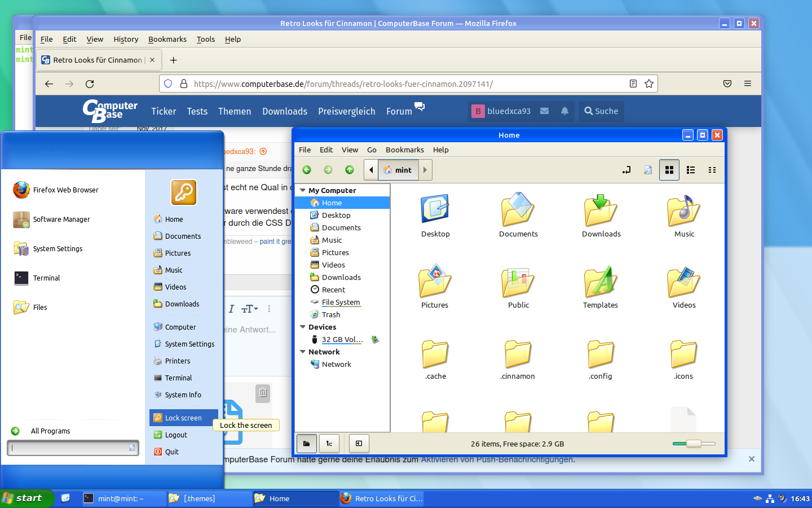Adjust the zoom slider in file manager

(x=694, y=444)
